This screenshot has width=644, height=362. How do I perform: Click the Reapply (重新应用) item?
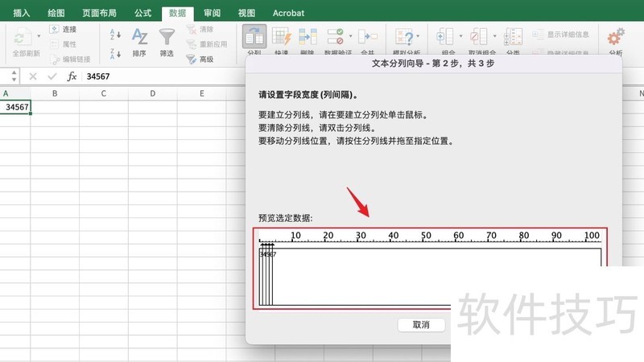206,44
